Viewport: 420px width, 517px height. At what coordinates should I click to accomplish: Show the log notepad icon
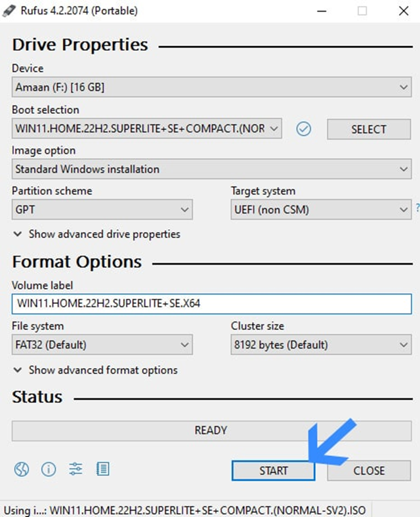(x=103, y=469)
